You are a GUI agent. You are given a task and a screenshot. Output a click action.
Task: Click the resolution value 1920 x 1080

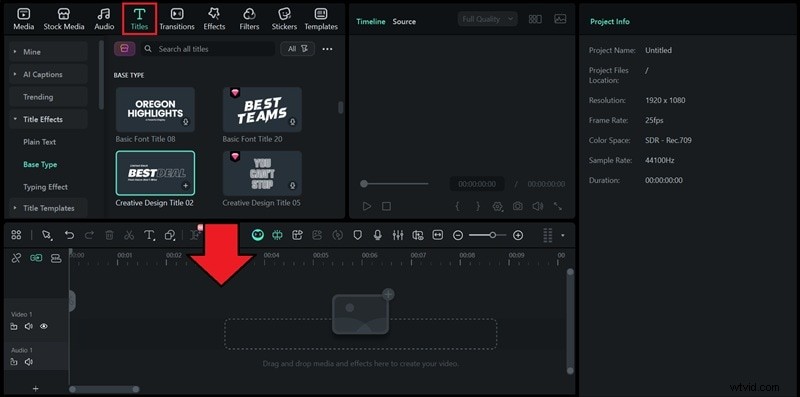[665, 100]
